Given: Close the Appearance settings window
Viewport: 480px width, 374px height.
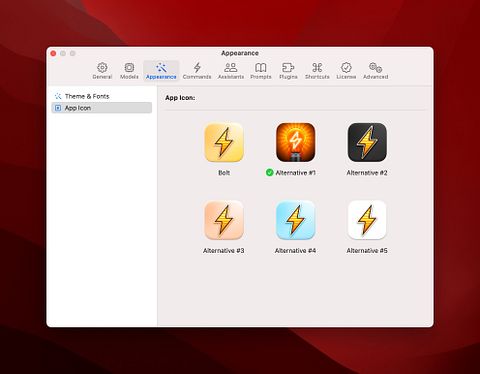Looking at the screenshot, I should tap(53, 53).
